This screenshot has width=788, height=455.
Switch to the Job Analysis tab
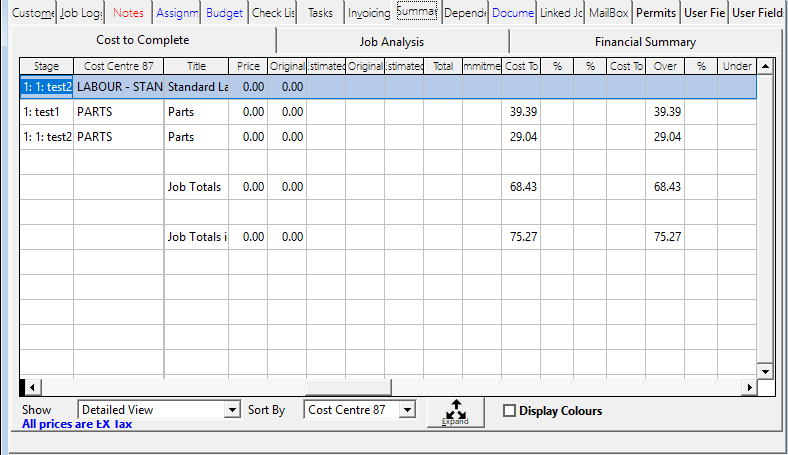click(391, 42)
